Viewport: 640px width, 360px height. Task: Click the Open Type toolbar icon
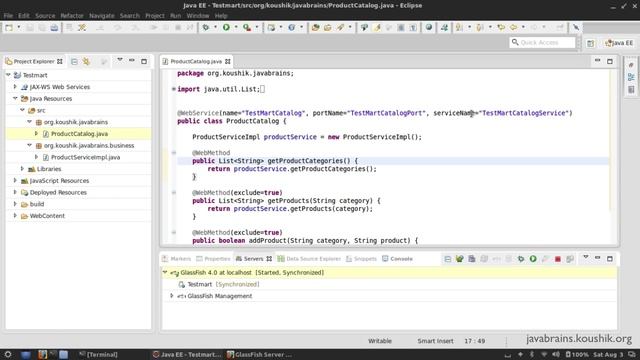click(x=316, y=27)
